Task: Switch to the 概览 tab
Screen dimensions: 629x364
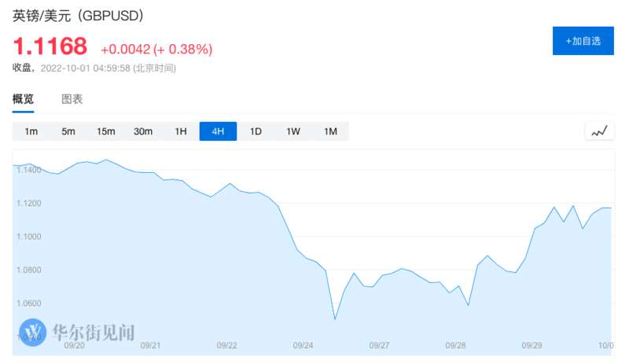Action: (x=24, y=99)
